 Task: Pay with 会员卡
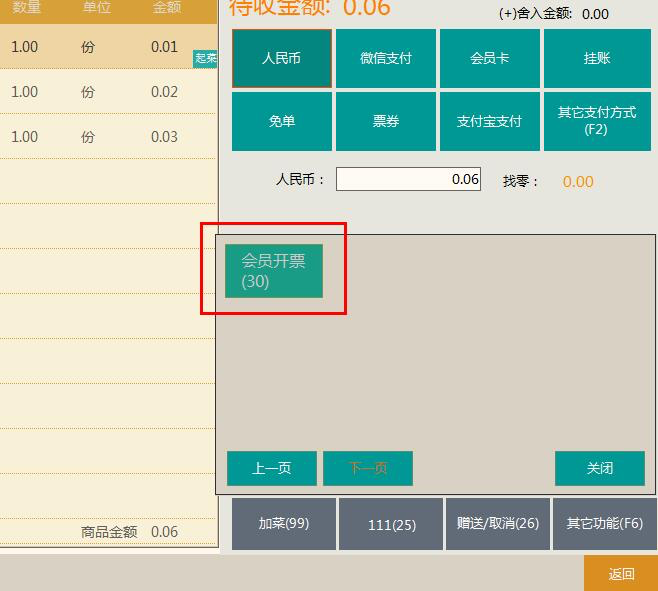(489, 58)
